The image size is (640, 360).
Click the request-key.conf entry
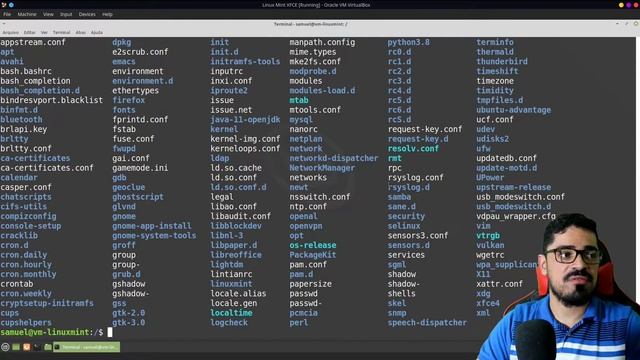click(425, 129)
